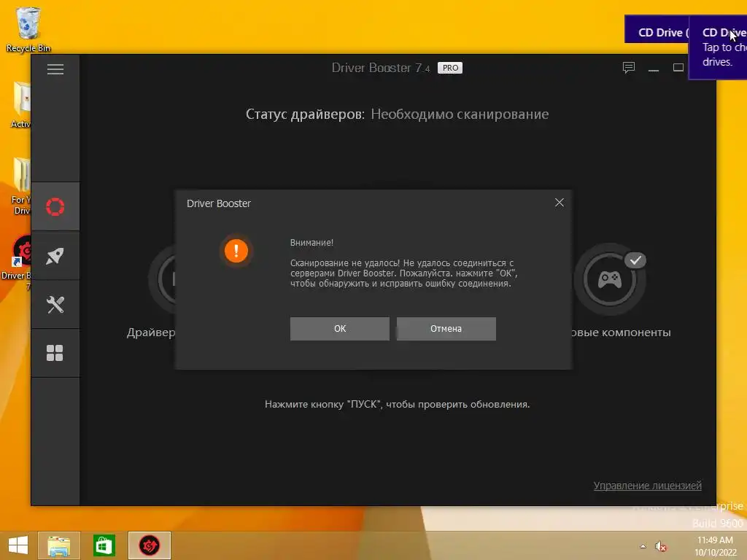Viewport: 747px width, 560px height.
Task: Open the Windows Start button
Action: [18, 545]
